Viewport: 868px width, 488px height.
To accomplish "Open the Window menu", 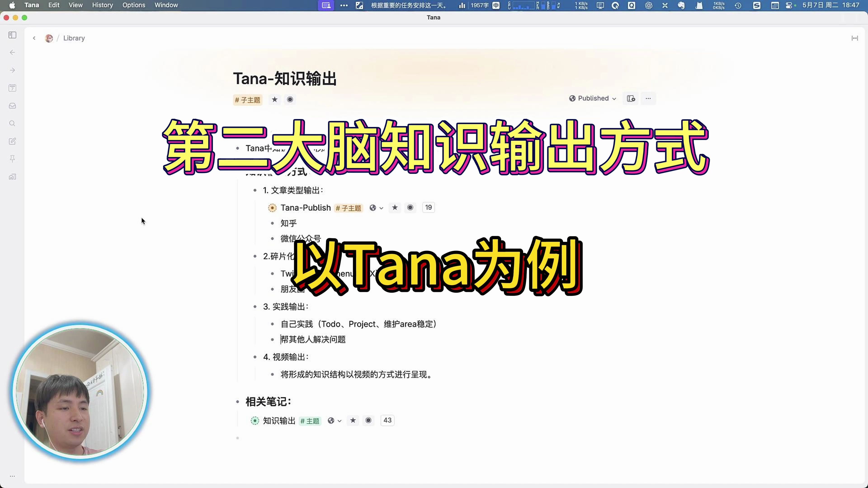I will [x=166, y=5].
